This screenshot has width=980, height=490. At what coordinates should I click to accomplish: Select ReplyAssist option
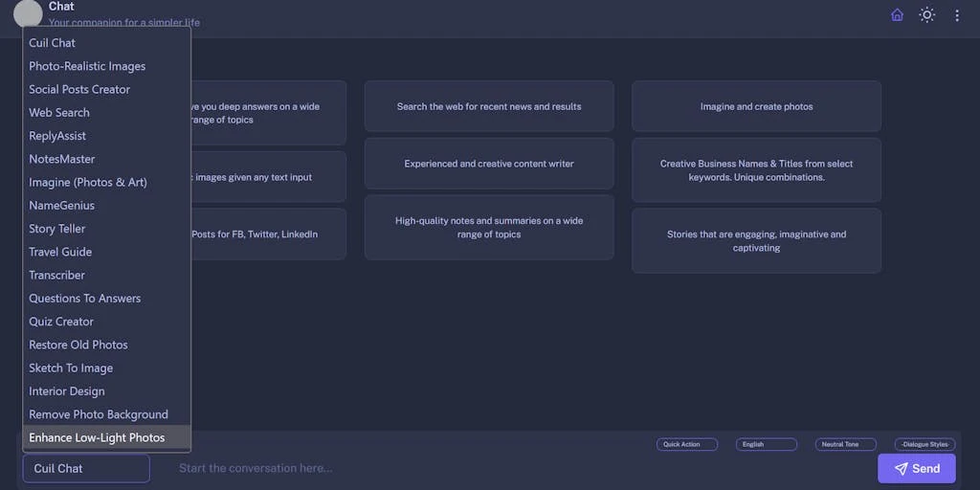click(x=106, y=136)
